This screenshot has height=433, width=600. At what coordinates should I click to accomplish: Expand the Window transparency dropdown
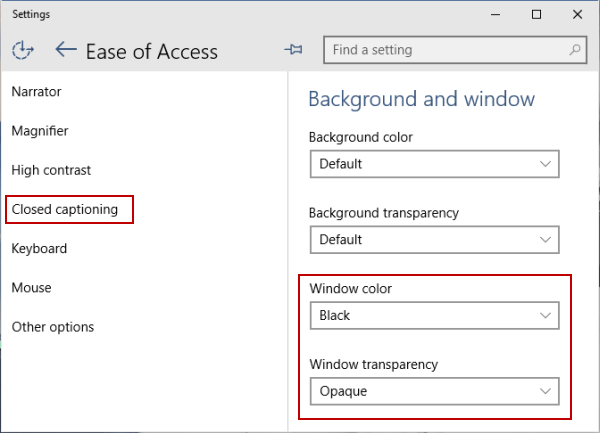tap(435, 391)
